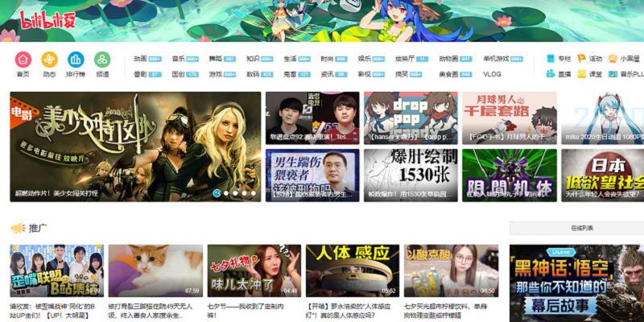The height and width of the screenshot is (322, 644).
Task: Open the 人体感应 video thumbnail
Action: pos(353,270)
